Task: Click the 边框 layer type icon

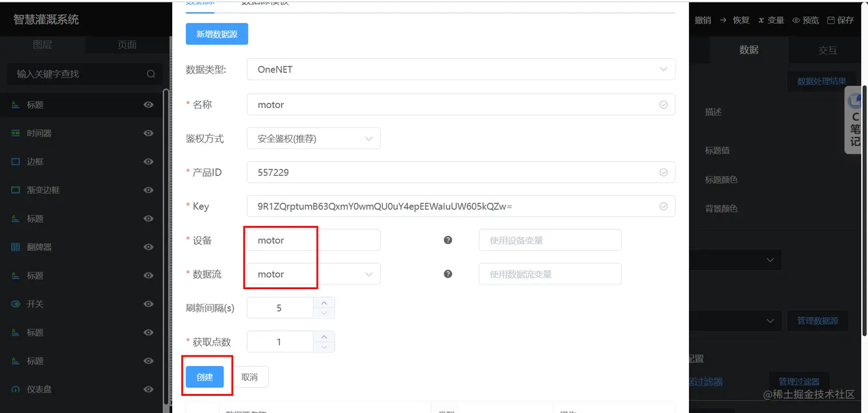Action: 15,162
